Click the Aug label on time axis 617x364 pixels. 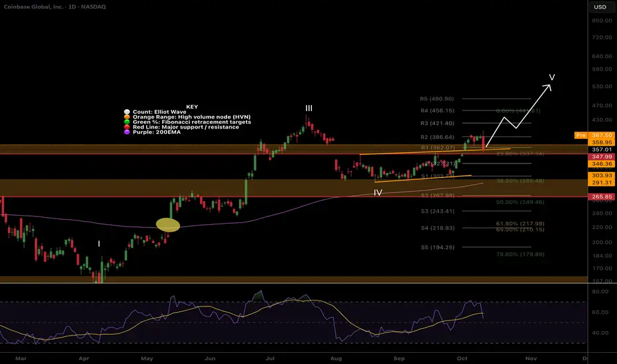(336, 359)
